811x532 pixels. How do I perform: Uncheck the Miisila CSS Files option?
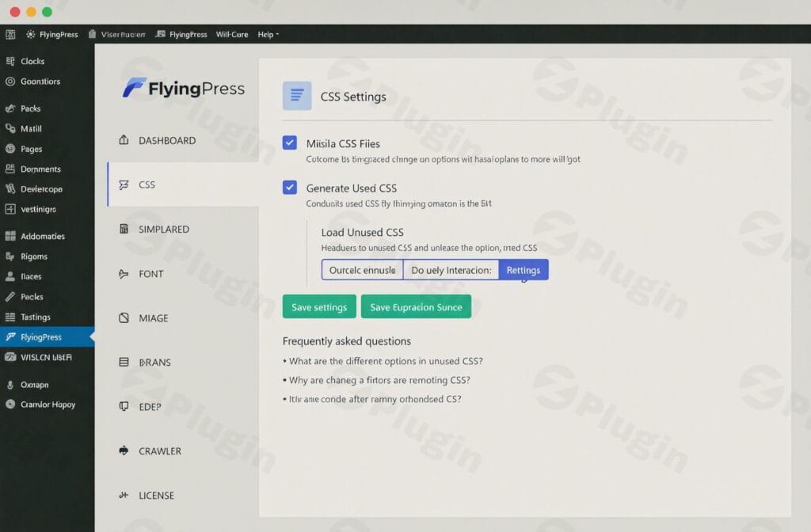291,143
